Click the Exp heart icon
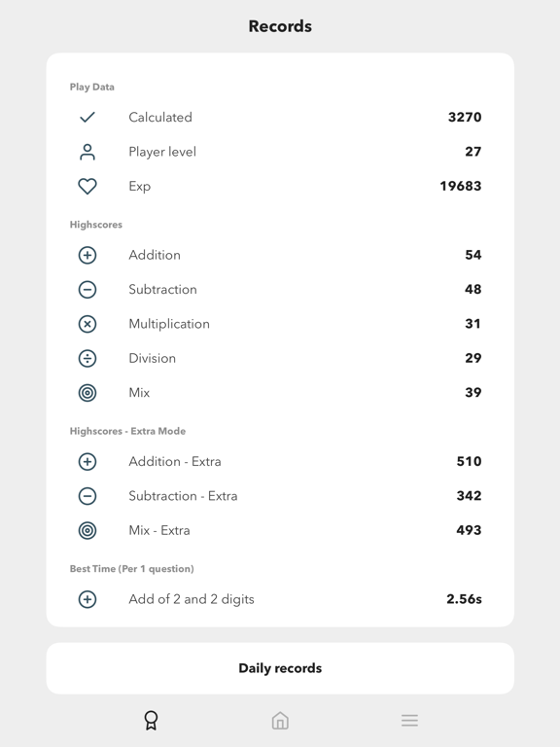 point(87,186)
